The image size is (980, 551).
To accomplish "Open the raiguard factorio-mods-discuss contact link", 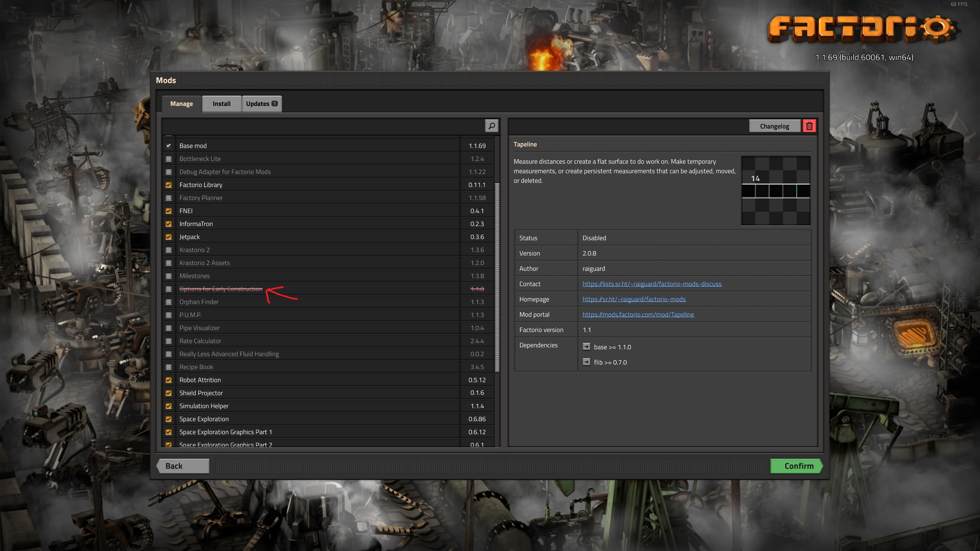I will tap(652, 284).
